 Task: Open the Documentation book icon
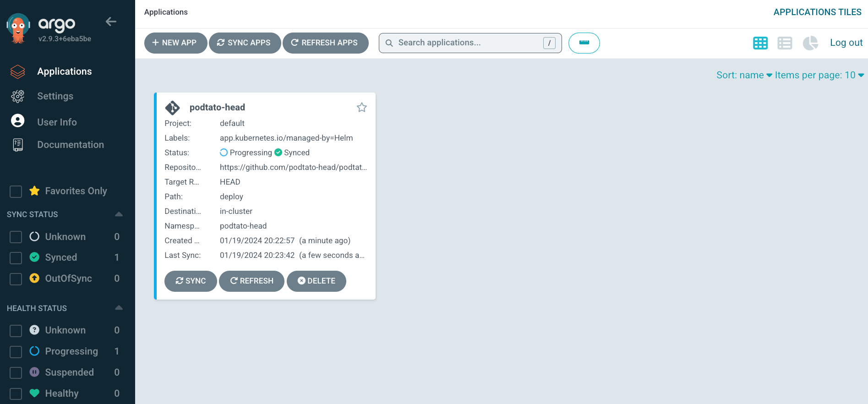18,145
